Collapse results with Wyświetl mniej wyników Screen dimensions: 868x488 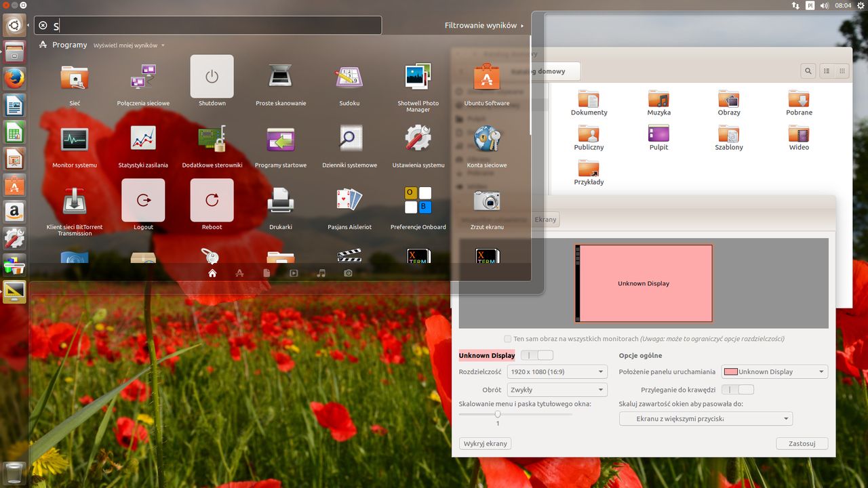point(129,45)
